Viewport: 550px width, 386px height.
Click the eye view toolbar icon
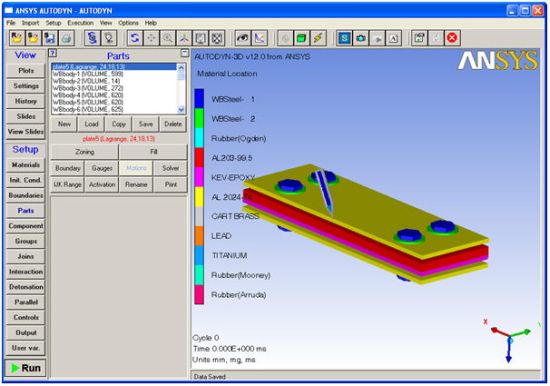click(x=242, y=38)
